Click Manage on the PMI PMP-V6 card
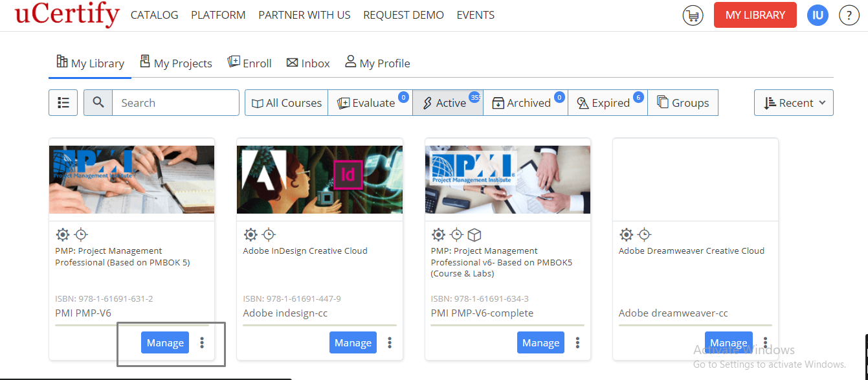868x380 pixels. pos(165,342)
